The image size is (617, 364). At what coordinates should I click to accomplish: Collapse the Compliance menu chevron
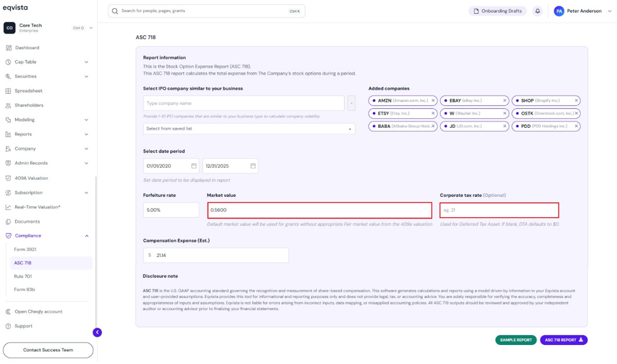(87, 236)
